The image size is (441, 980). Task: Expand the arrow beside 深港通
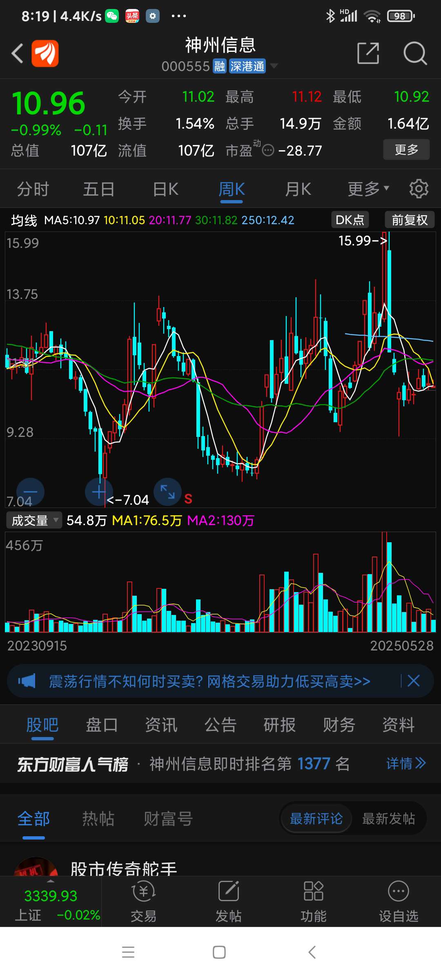coord(274,66)
